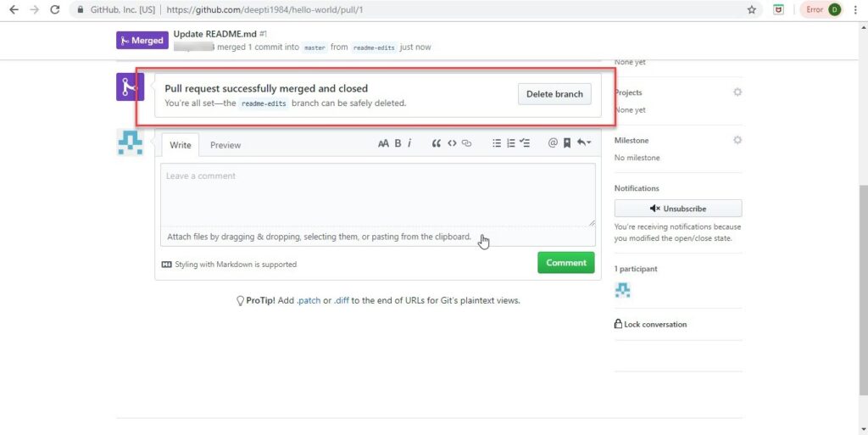Click the Error profile indicator
The image size is (868, 435).
point(822,9)
